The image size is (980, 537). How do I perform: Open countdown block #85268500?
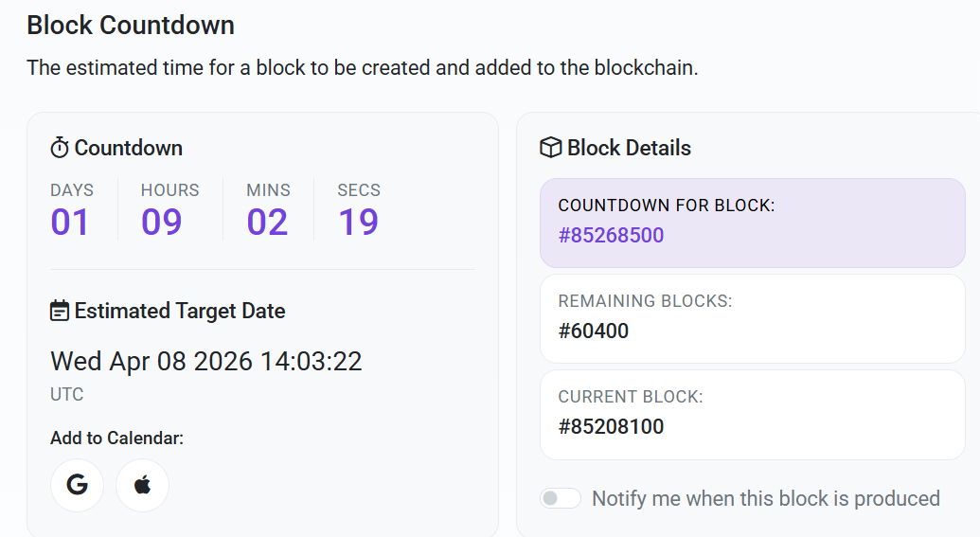tap(611, 235)
